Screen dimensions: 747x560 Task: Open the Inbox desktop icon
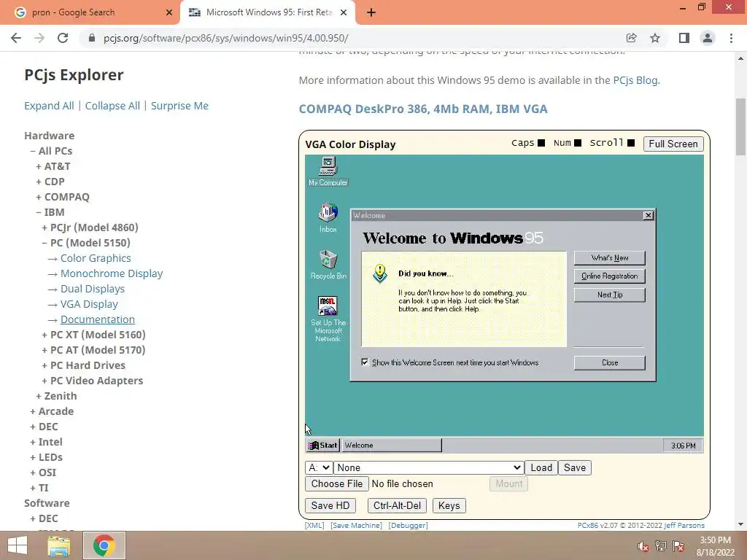pos(328,217)
